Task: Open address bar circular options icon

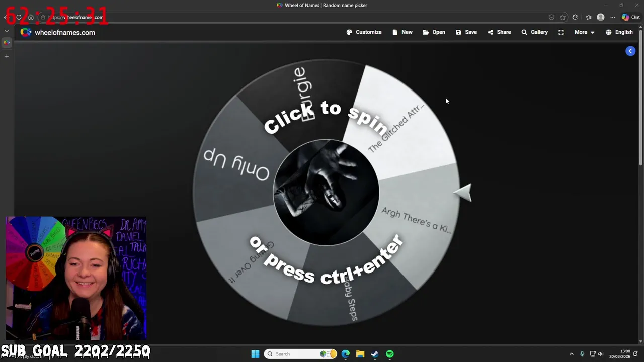Action: tap(551, 17)
